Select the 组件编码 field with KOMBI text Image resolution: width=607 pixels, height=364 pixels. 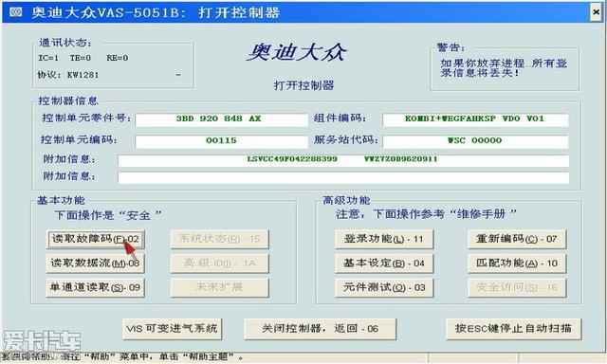coord(475,119)
